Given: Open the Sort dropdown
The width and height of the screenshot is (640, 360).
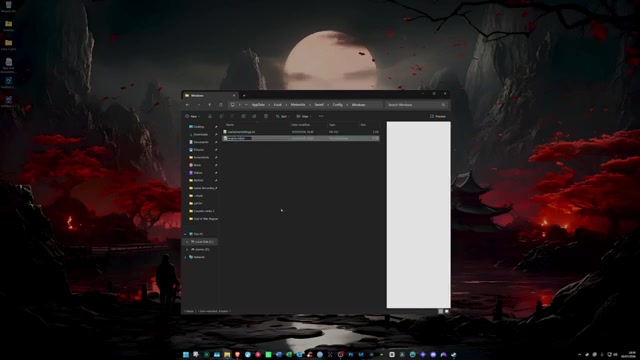Looking at the screenshot, I should click(282, 116).
